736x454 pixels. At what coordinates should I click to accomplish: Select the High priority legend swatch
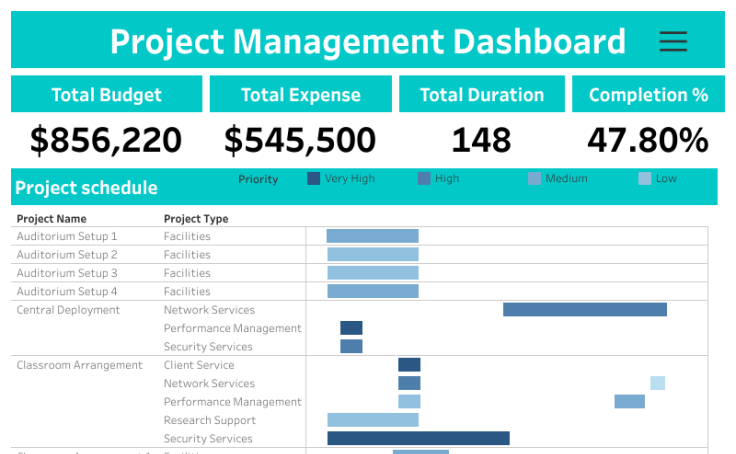[x=424, y=179]
